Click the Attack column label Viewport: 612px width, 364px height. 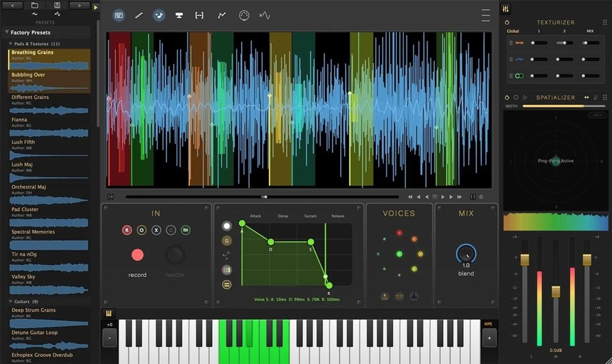click(256, 216)
